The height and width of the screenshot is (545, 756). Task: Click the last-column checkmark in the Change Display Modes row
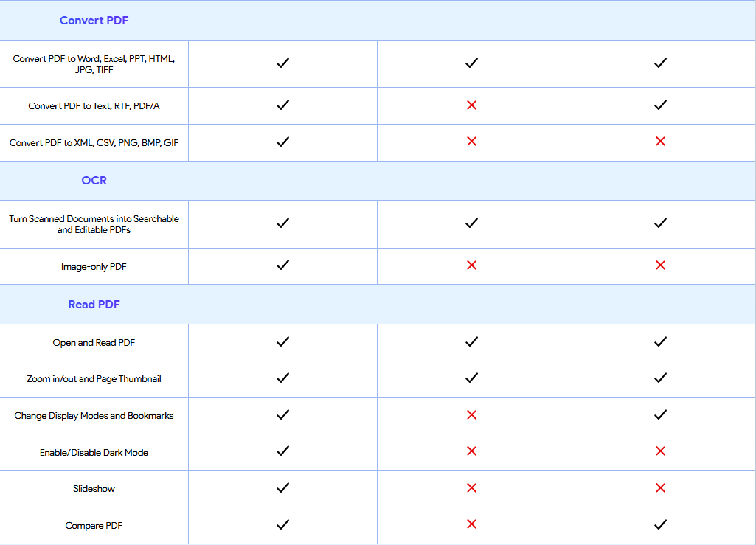pyautogui.click(x=661, y=414)
